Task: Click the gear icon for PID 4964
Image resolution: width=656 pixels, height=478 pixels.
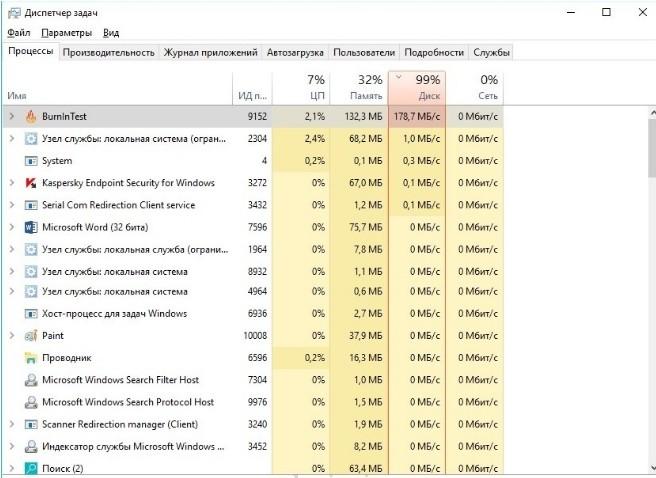Action: [x=31, y=291]
